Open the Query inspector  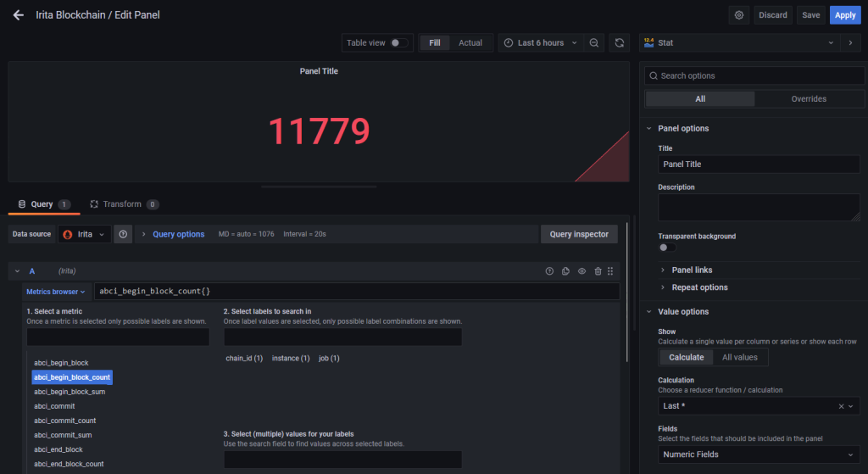[x=579, y=234]
